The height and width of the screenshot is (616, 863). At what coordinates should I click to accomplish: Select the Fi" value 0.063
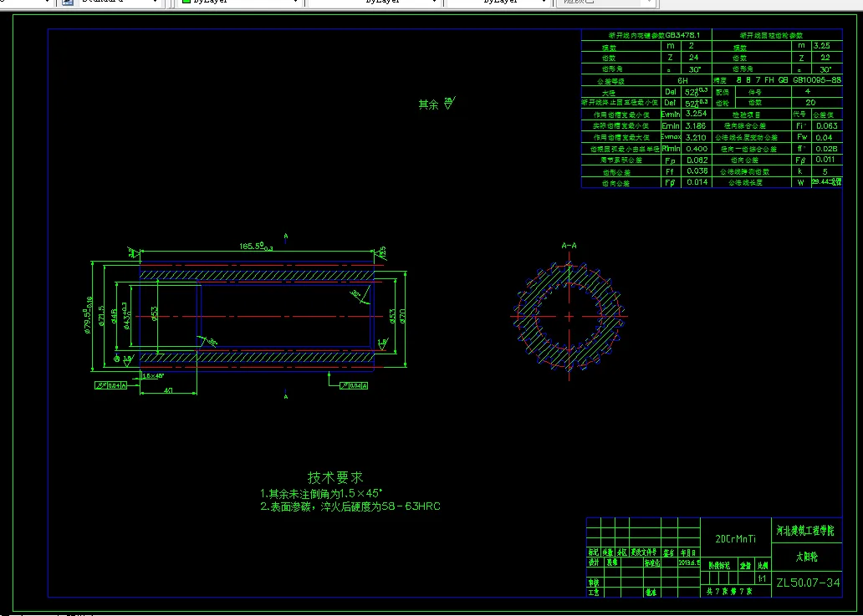[827, 126]
